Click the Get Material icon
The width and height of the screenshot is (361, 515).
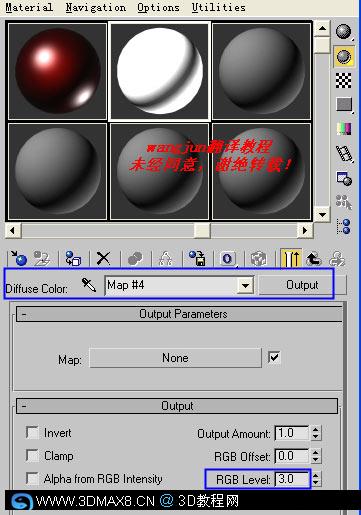[19, 259]
